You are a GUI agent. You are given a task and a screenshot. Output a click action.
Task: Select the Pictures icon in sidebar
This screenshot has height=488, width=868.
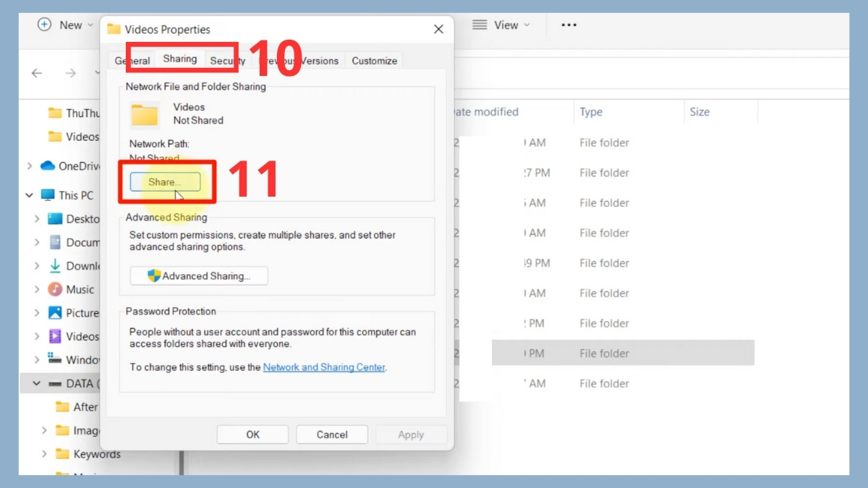(x=55, y=313)
